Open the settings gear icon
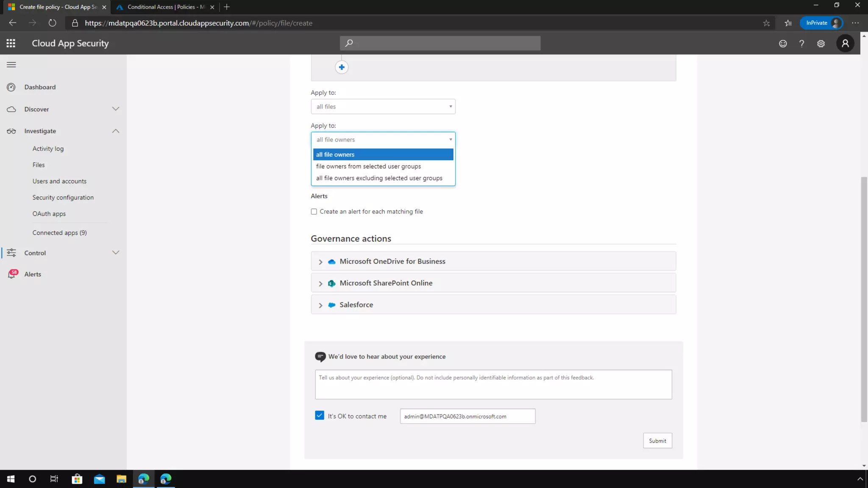Image resolution: width=868 pixels, height=488 pixels. coord(821,44)
